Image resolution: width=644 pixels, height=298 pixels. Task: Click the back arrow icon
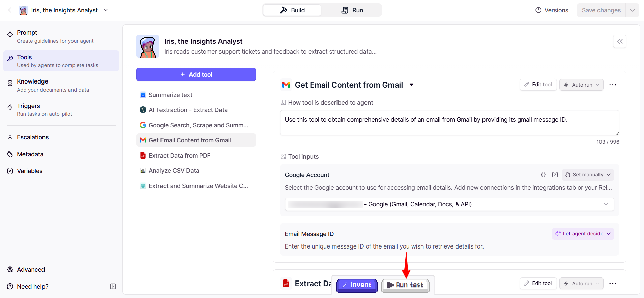[x=11, y=10]
